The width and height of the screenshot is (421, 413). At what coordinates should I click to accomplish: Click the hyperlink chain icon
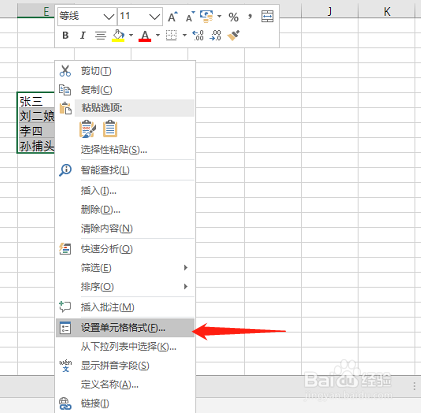click(65, 404)
